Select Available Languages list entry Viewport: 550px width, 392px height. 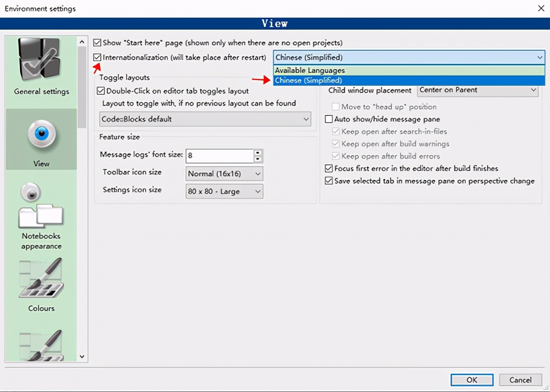coord(409,71)
